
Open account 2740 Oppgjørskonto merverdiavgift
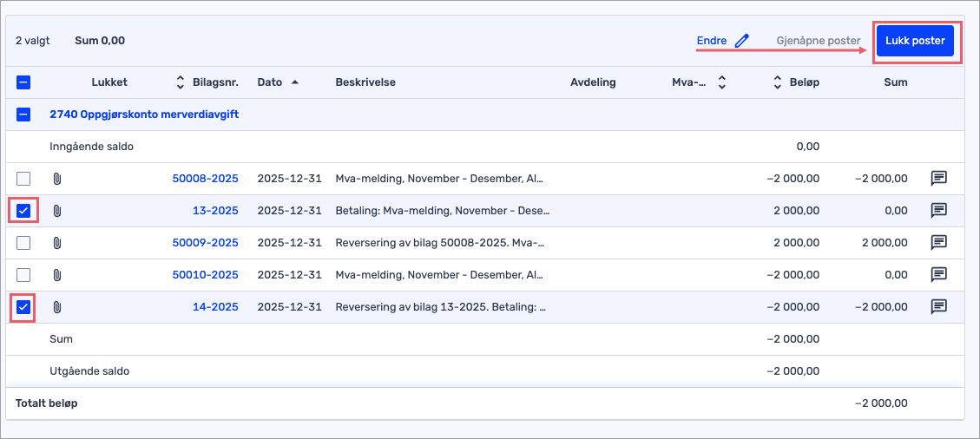click(144, 115)
